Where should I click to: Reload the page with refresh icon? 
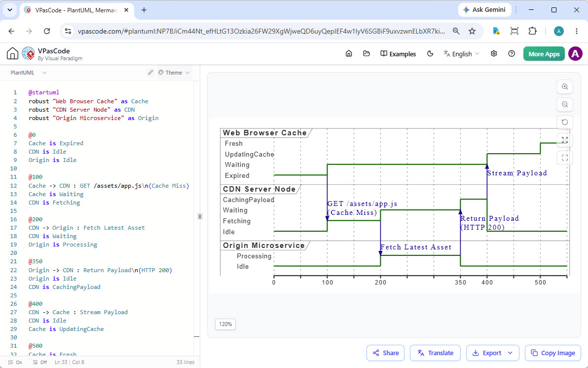click(47, 31)
